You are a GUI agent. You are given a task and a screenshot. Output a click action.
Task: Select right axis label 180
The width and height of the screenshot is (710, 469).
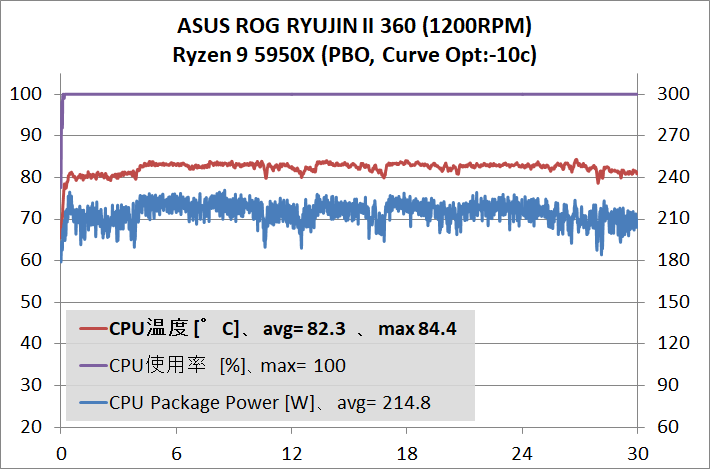pos(673,260)
